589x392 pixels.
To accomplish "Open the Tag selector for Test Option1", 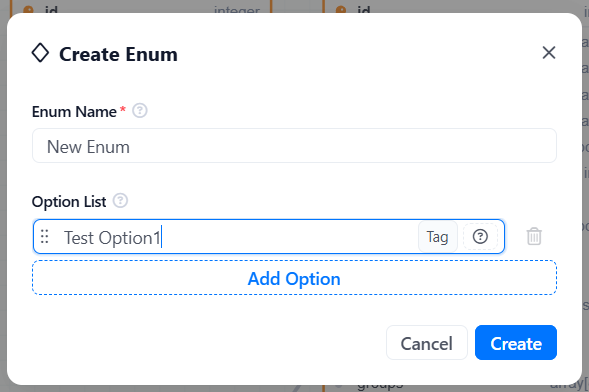I will click(x=438, y=237).
